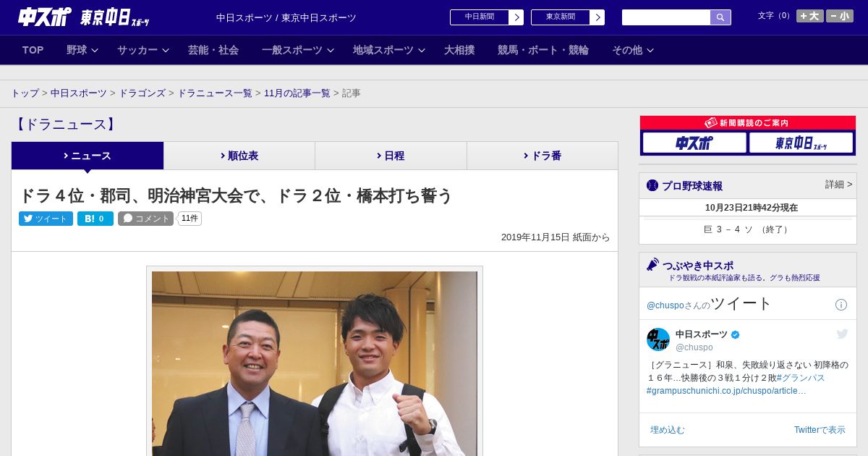
Task: Click 埋め込む in Twitter widget
Action: pos(667,430)
